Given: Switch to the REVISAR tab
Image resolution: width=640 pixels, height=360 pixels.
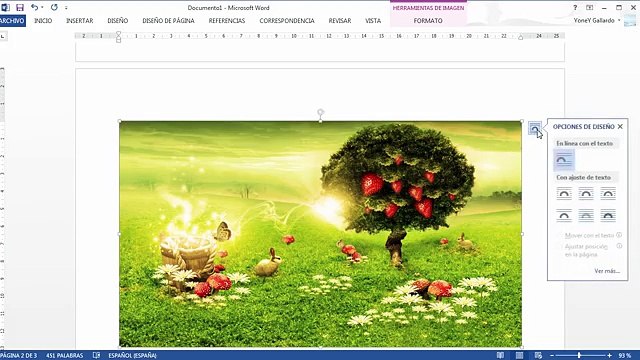Looking at the screenshot, I should [x=340, y=20].
